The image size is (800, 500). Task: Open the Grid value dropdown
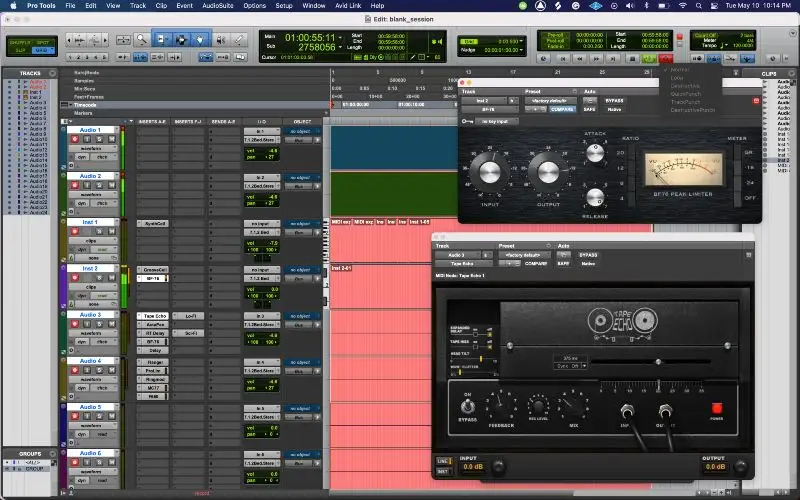click(x=521, y=41)
